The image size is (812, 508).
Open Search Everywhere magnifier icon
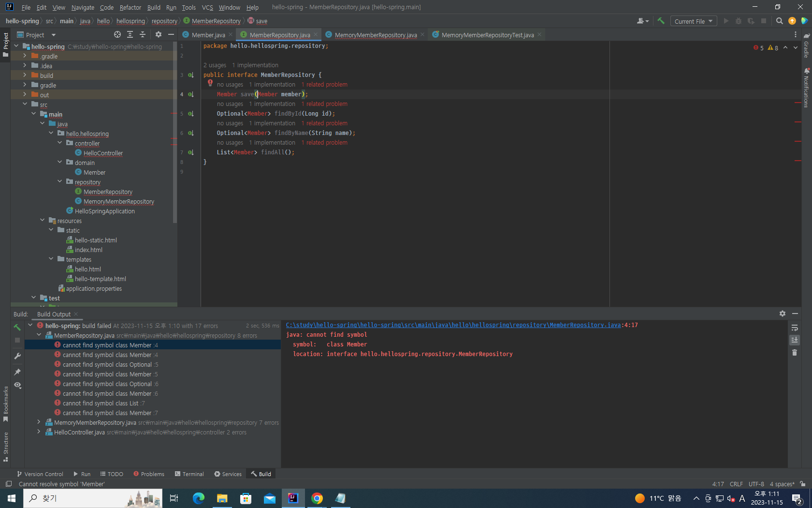click(779, 21)
